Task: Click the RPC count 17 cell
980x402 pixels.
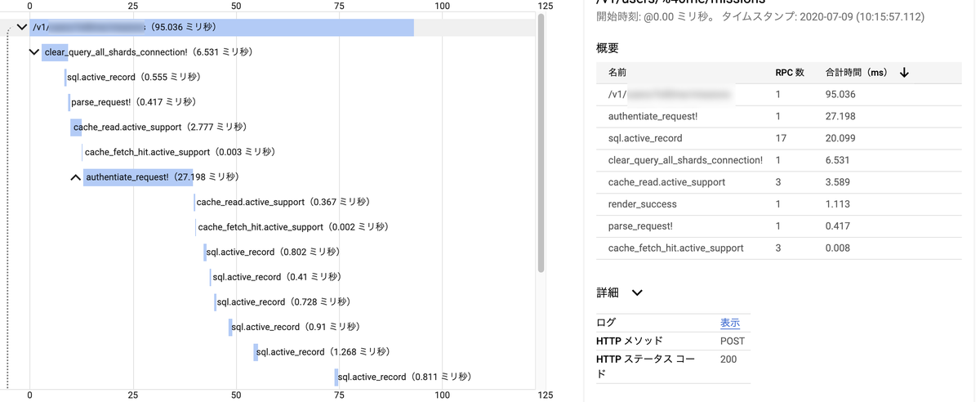Action: (x=781, y=138)
